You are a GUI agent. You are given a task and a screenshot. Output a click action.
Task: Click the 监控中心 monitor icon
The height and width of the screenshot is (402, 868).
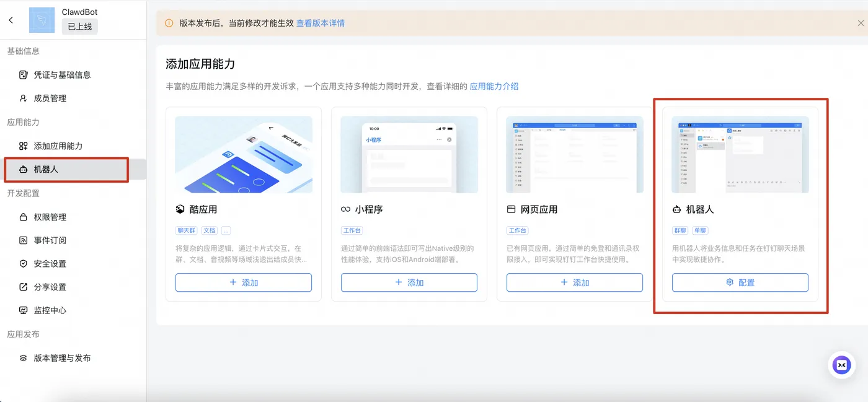24,310
